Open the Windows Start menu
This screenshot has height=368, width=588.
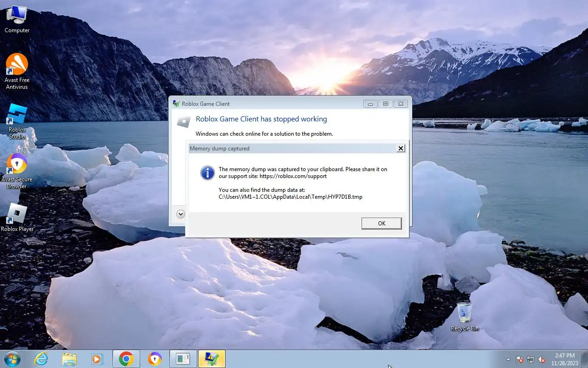pos(12,359)
